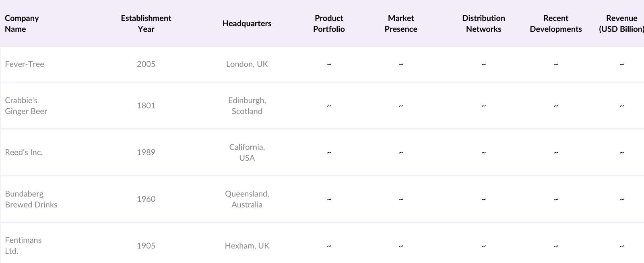The image size is (644, 263).
Task: Click the Product Portfolio column header
Action: click(x=329, y=23)
